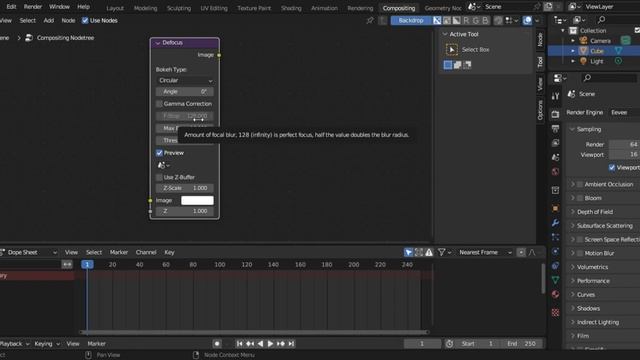Toggle the Viewport denoising checkbox
The image size is (640, 360).
click(612, 168)
